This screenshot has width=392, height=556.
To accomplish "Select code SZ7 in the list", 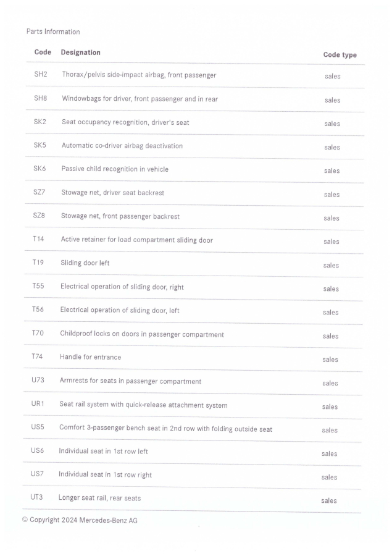I will (39, 192).
